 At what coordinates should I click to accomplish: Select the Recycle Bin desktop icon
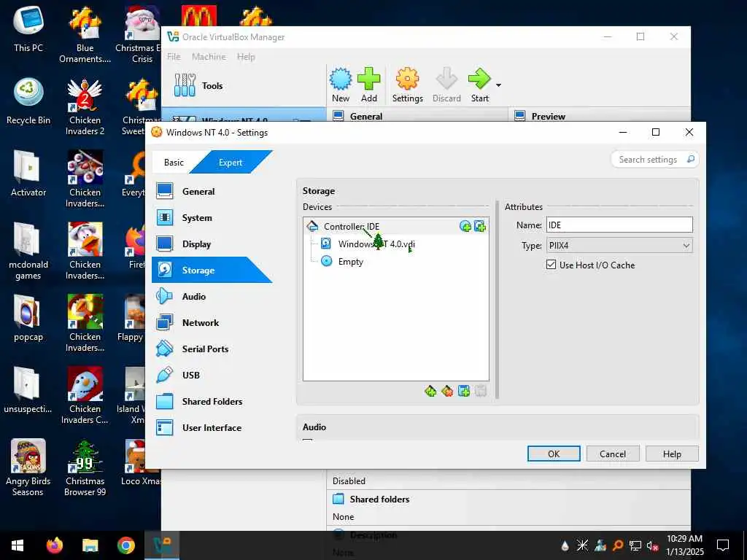click(x=28, y=101)
